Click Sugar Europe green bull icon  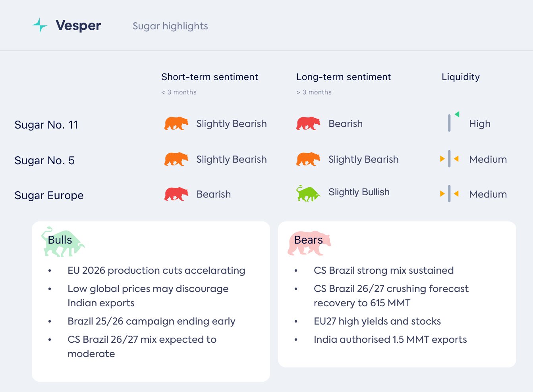(308, 194)
